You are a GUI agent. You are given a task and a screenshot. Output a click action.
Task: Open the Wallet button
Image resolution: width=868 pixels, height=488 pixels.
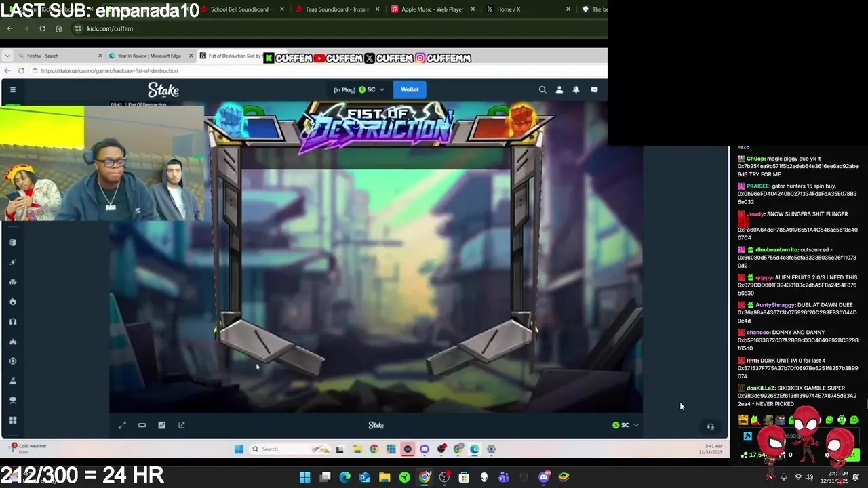tap(410, 89)
